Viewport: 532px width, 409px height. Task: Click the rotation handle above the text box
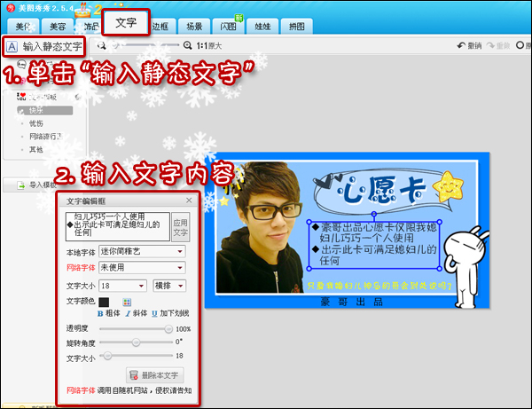(x=374, y=214)
